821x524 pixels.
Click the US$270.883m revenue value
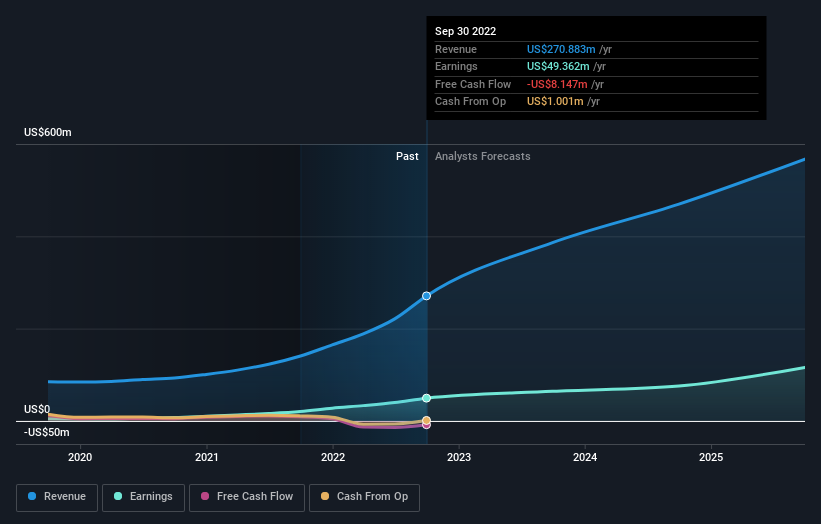(x=561, y=49)
